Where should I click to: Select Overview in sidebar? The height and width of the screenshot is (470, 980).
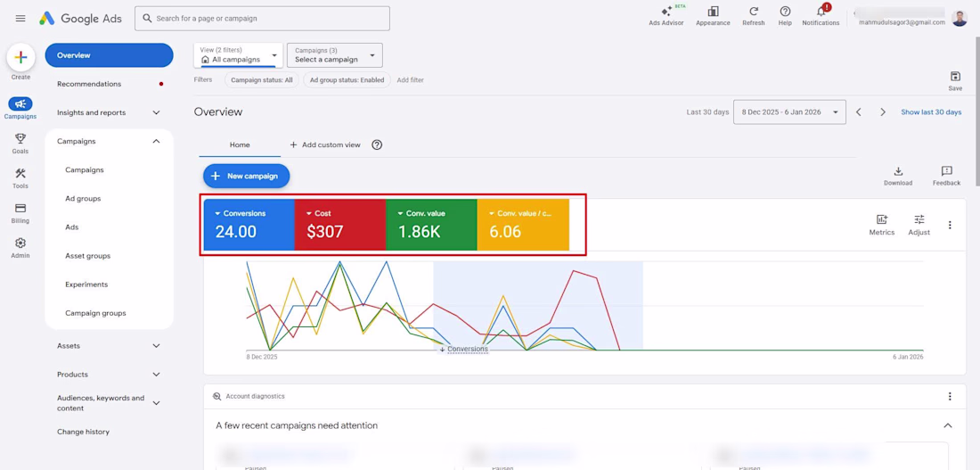(x=109, y=55)
